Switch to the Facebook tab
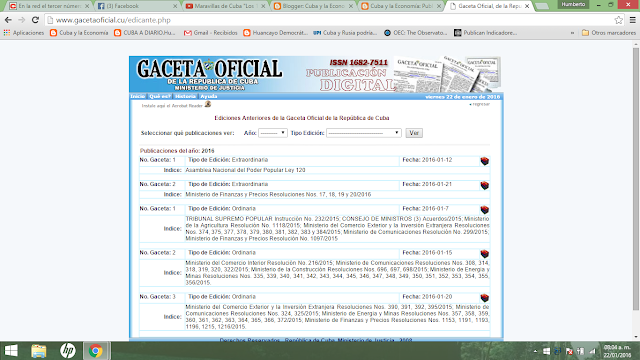This screenshot has height=360, width=640. click(x=137, y=6)
